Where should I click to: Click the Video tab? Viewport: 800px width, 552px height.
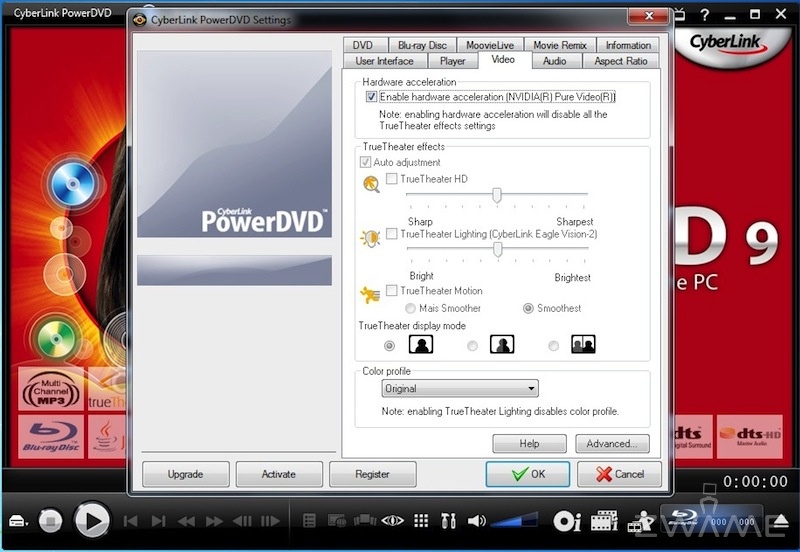503,60
